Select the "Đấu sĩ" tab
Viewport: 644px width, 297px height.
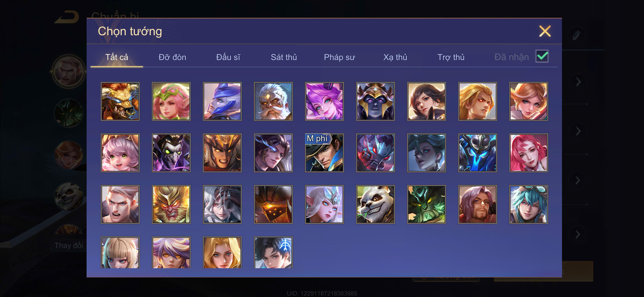(x=228, y=57)
